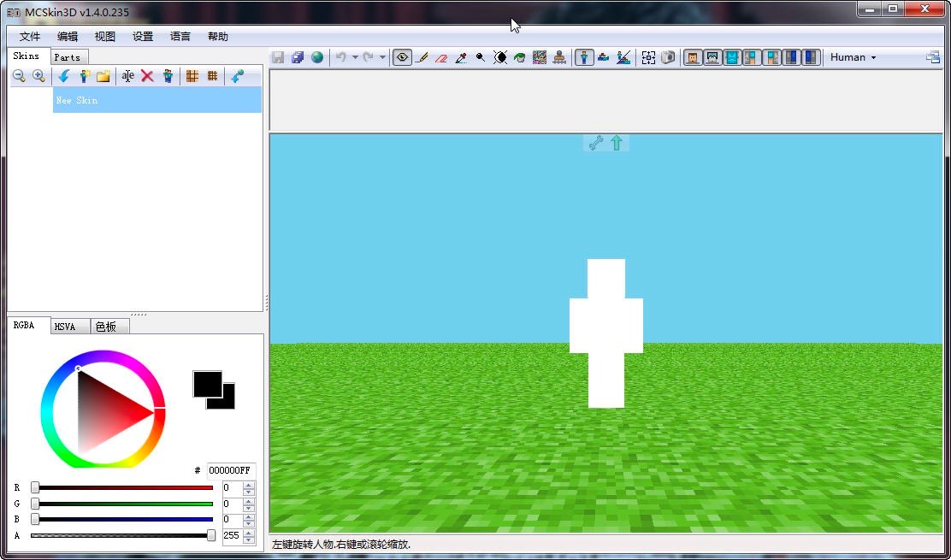Open the Human model type dropdown
The image size is (951, 560).
tap(851, 57)
